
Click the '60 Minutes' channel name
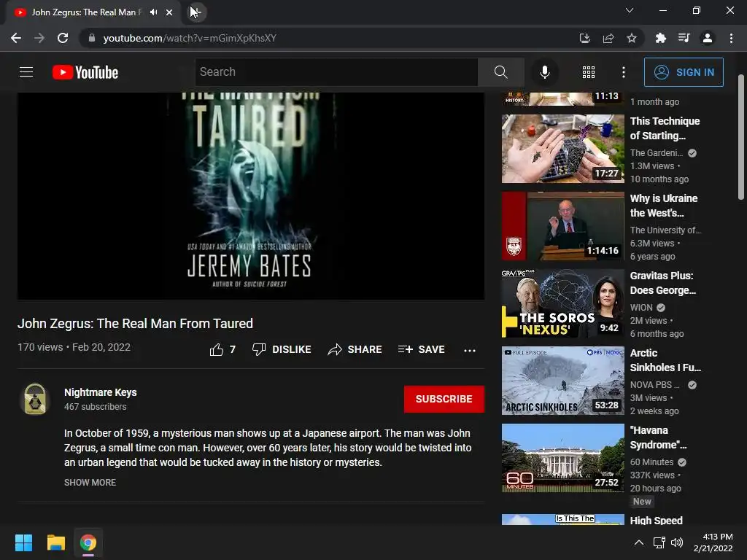tap(651, 462)
